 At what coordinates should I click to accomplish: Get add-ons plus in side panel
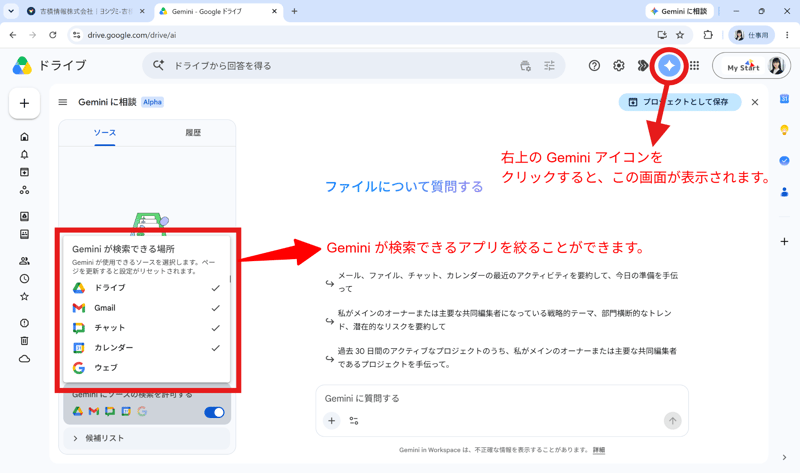pyautogui.click(x=784, y=241)
